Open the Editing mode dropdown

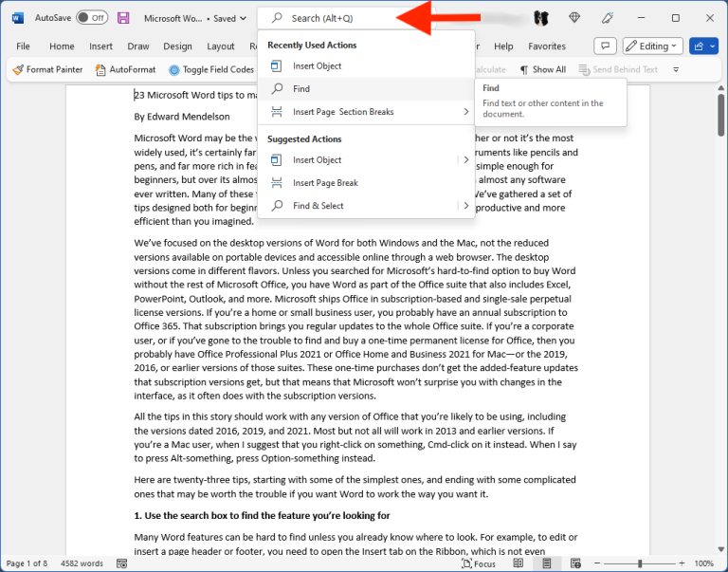pyautogui.click(x=652, y=46)
